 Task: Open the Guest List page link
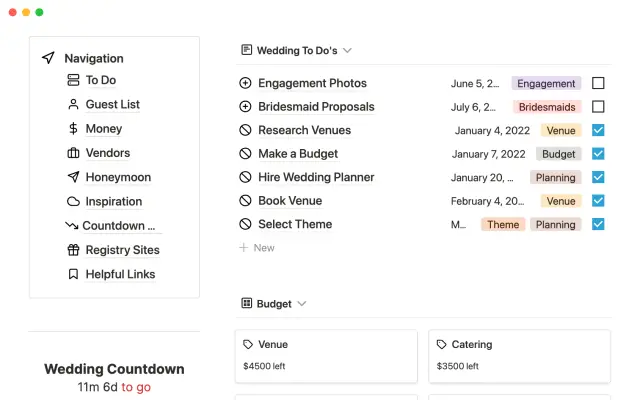point(113,104)
